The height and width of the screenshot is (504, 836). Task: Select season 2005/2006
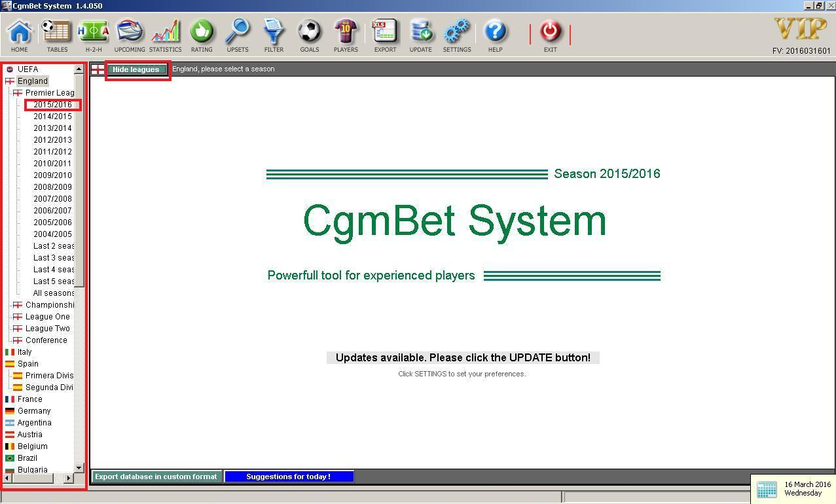coord(53,223)
